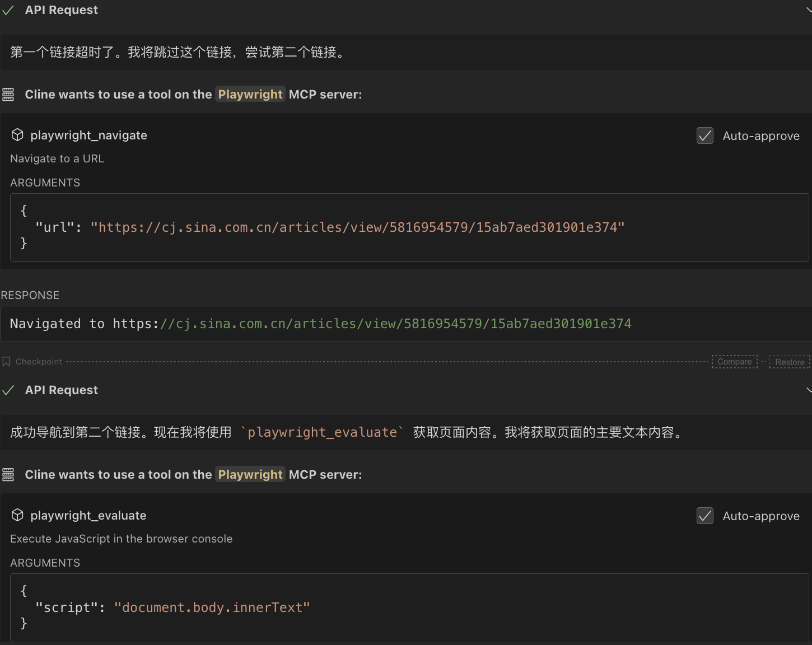Click the server icon before the first Playwright MCP request
Image resolution: width=812 pixels, height=645 pixels.
(x=8, y=95)
